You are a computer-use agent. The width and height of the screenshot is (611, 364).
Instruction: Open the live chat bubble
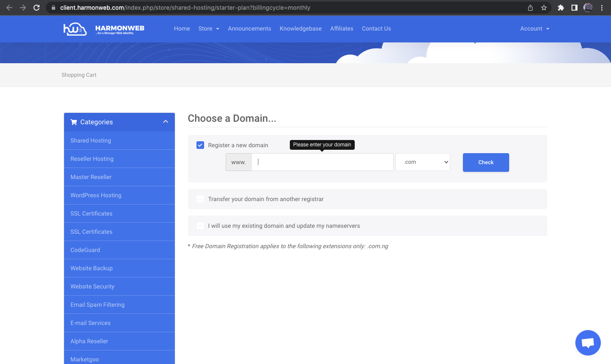click(x=588, y=343)
